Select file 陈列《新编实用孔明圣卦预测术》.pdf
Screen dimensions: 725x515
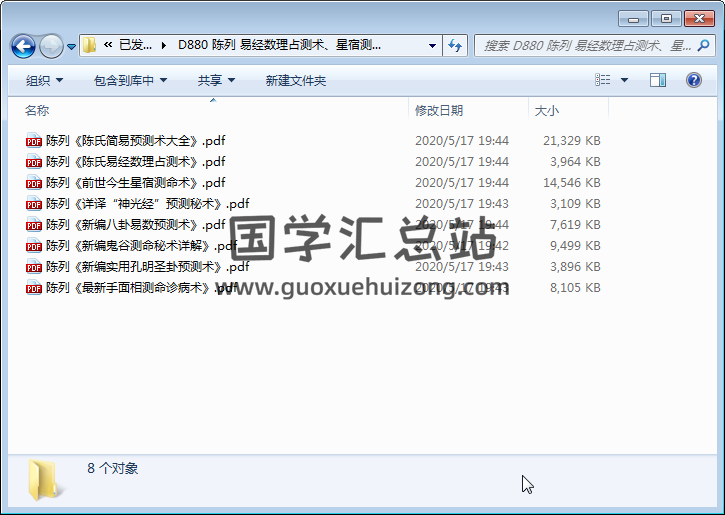[x=147, y=266]
